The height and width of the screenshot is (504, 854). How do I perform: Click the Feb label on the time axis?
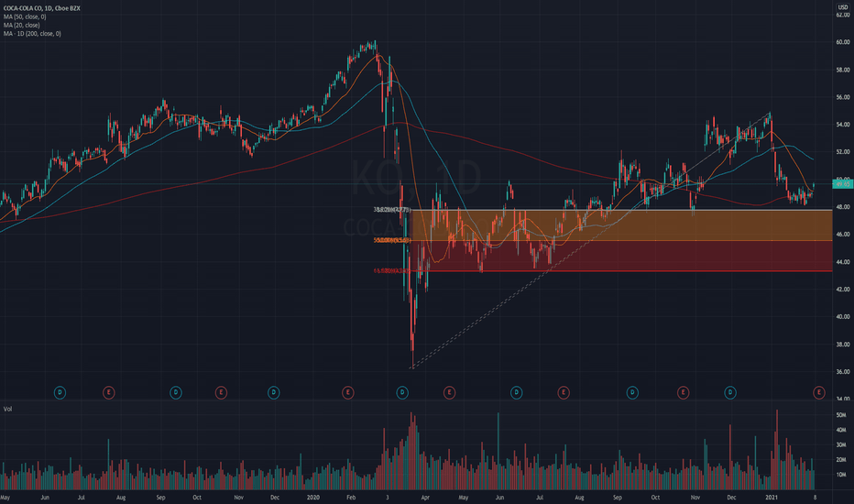tap(351, 498)
